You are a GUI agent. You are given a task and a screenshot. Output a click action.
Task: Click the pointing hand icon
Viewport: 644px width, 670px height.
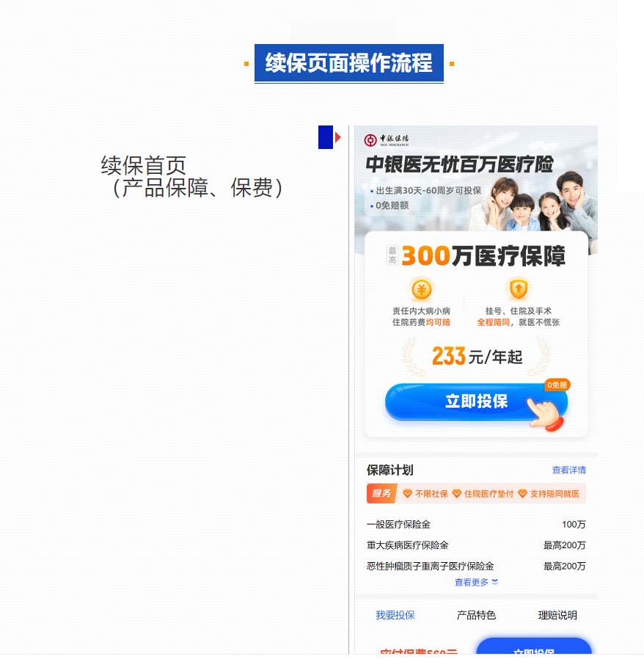click(x=546, y=413)
